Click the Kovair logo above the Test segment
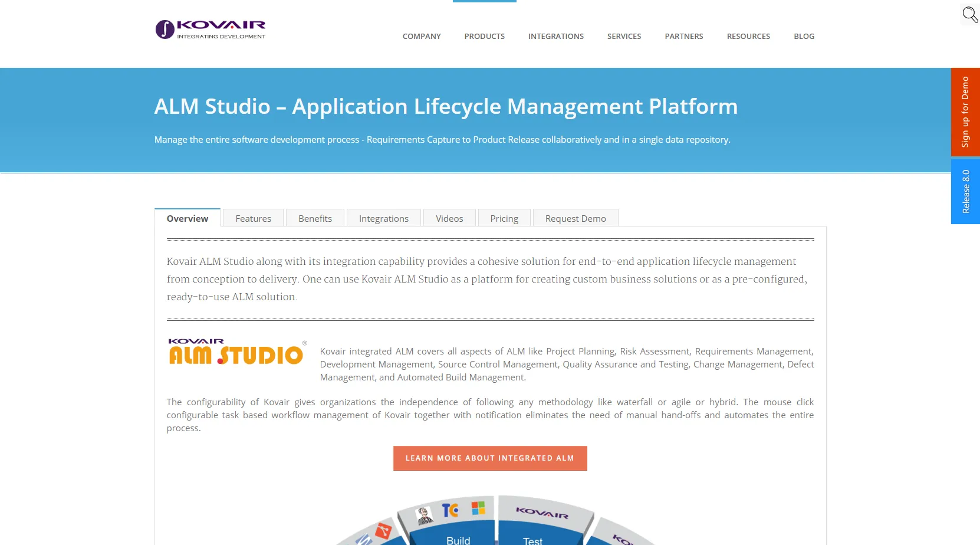The image size is (980, 545). [x=542, y=513]
